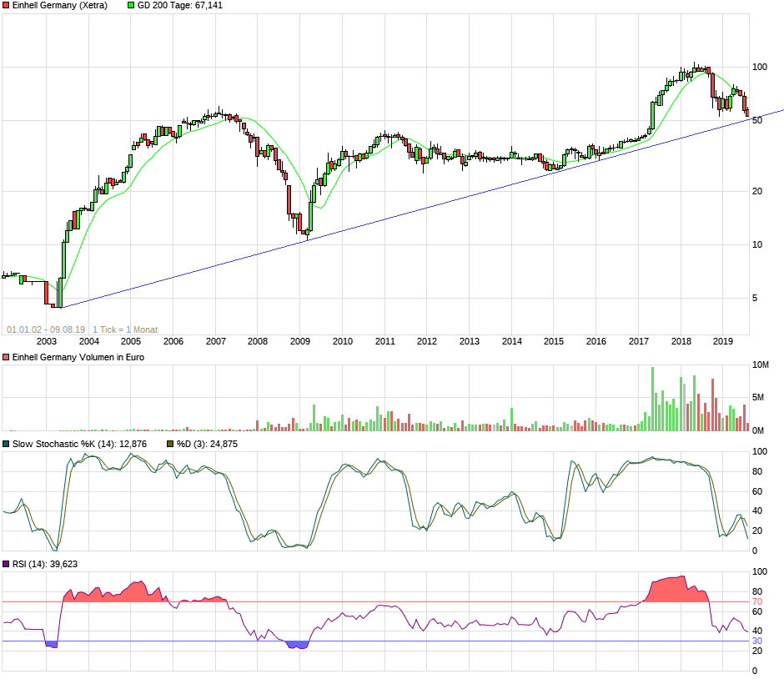Click the 2006 year label on time axis

pos(173,341)
